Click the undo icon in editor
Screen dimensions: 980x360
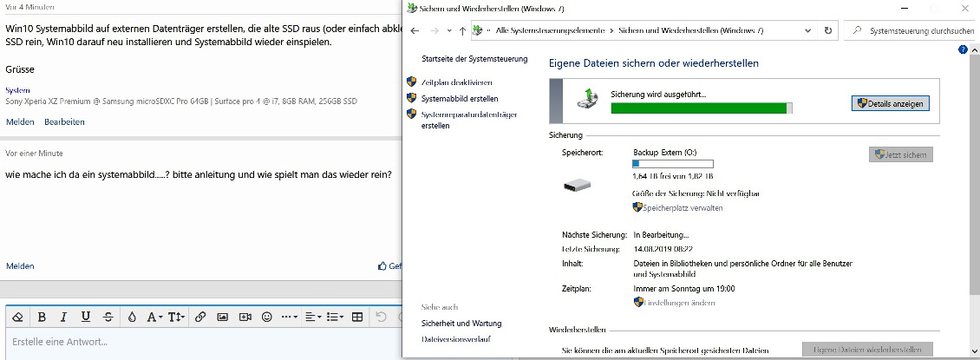coord(382,317)
